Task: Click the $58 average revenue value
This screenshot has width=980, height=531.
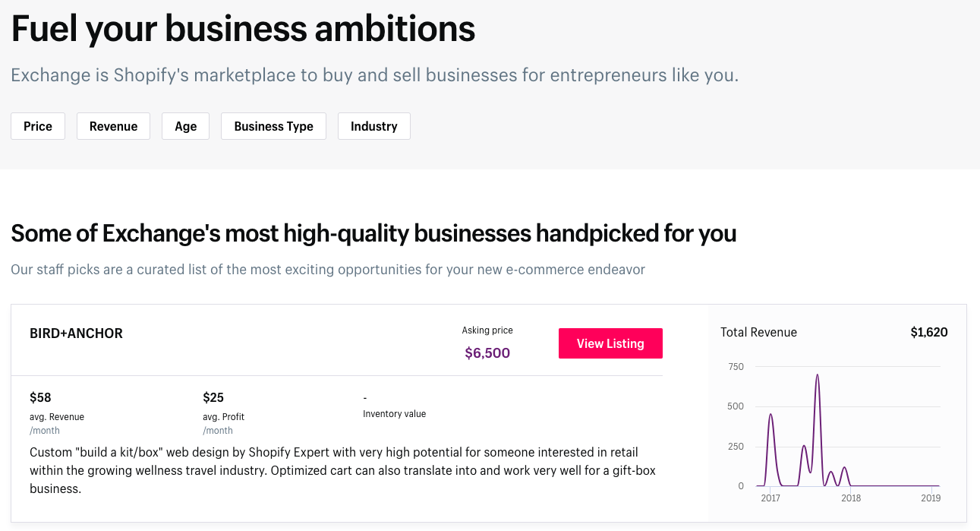Action: coord(40,397)
